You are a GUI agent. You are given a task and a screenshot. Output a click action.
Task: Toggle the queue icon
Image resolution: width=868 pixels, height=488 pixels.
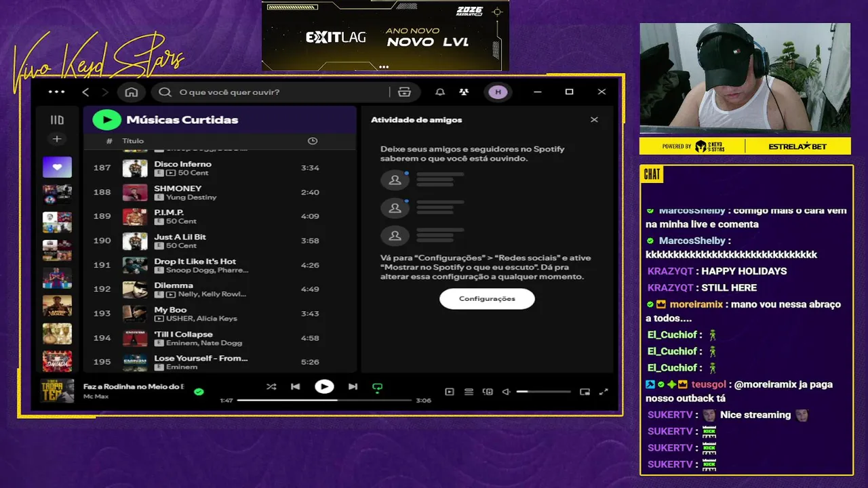click(469, 392)
